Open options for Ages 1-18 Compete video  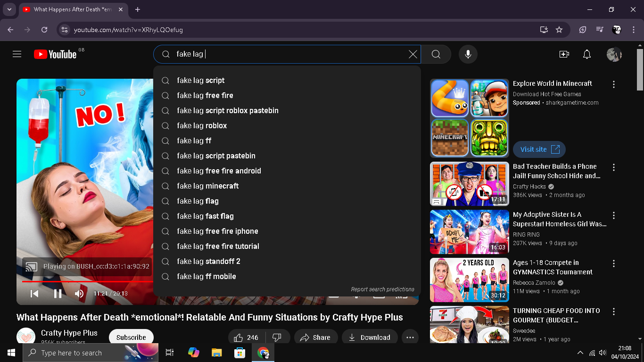click(x=614, y=263)
